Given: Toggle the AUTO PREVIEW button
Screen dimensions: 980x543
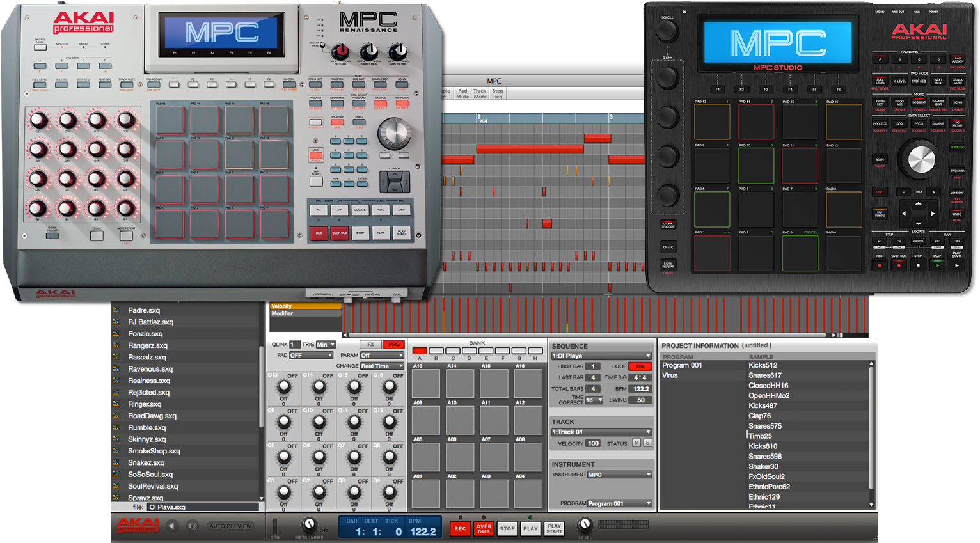Looking at the screenshot, I should pyautogui.click(x=230, y=526).
